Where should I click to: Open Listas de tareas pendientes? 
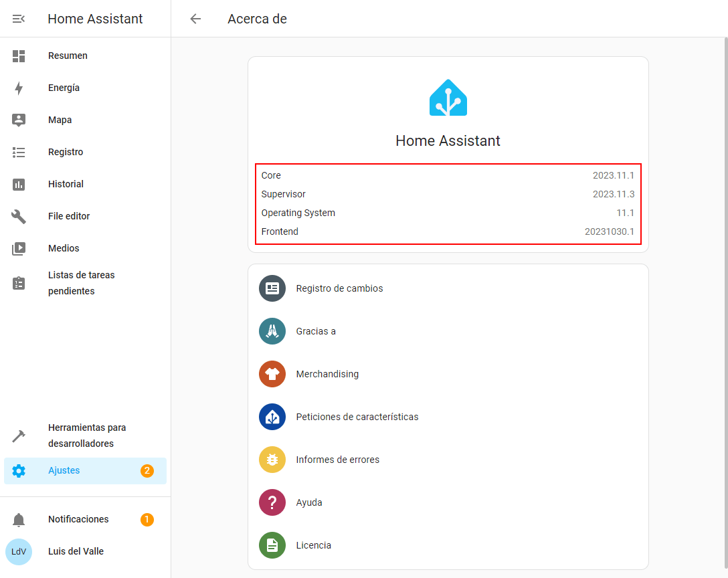pyautogui.click(x=81, y=283)
